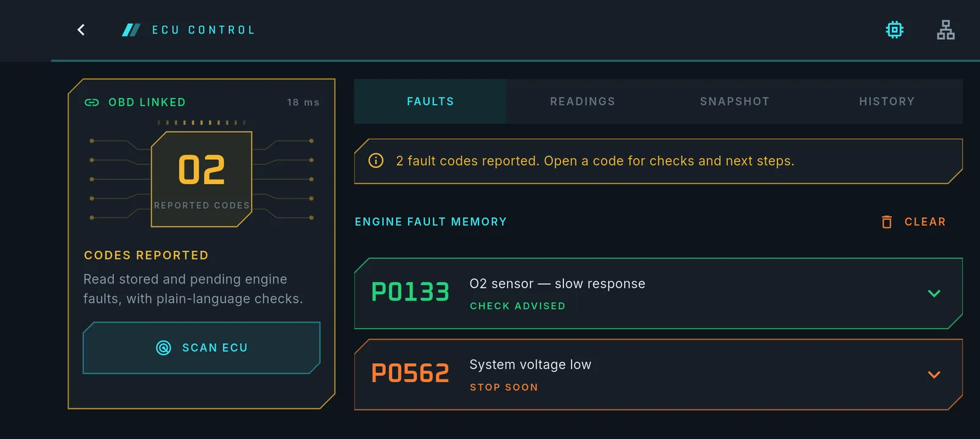
Task: Click the 'OBD LINKED' status text
Action: click(x=147, y=102)
